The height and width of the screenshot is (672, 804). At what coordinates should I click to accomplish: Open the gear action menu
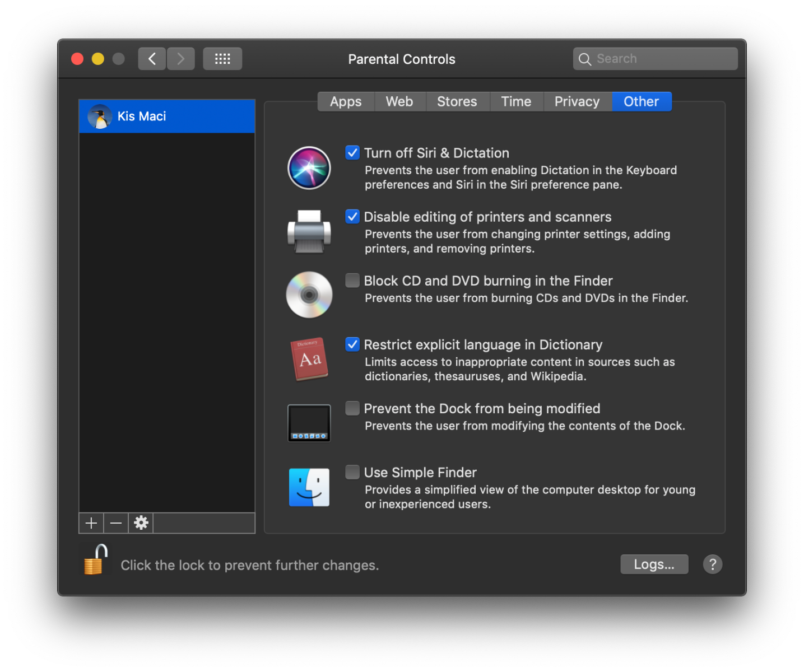(x=141, y=523)
